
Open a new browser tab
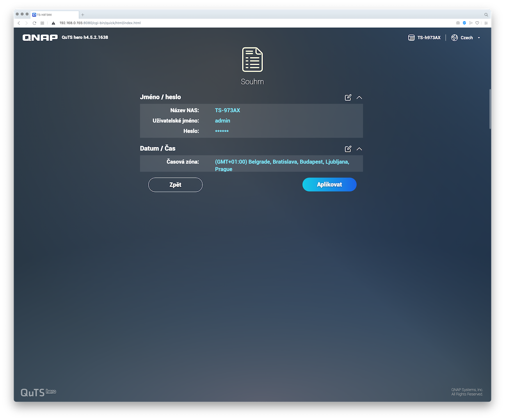coord(82,15)
